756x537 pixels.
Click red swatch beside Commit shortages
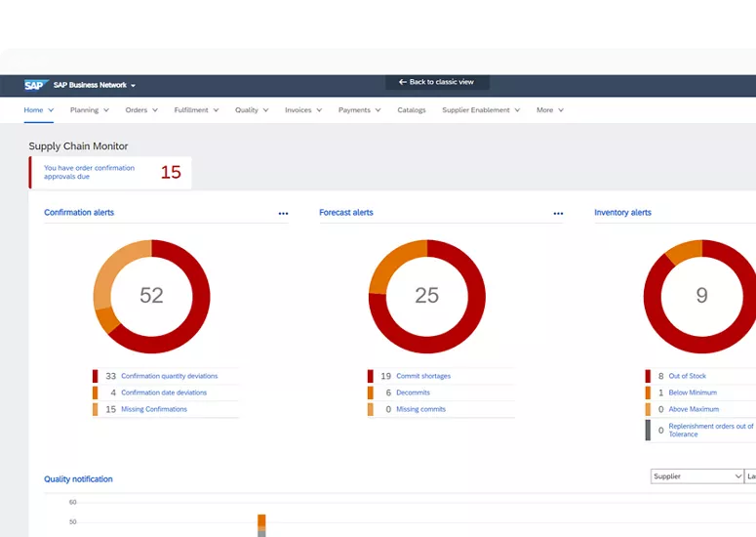point(371,376)
